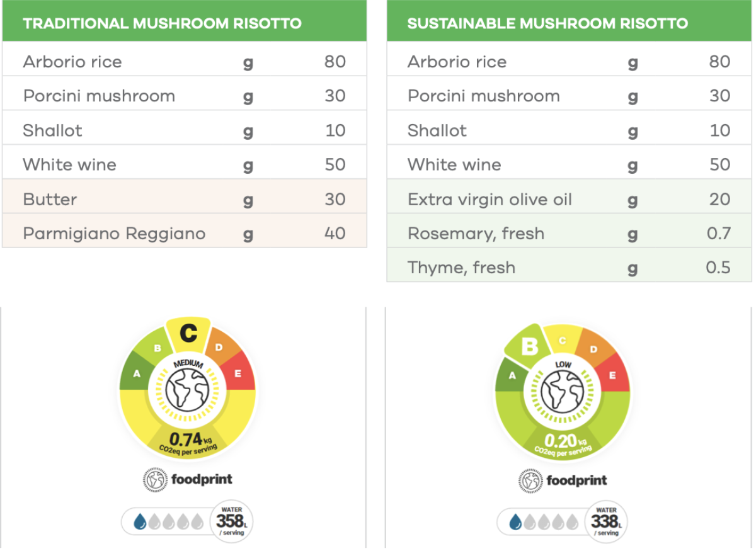Screen dimensions: 756x556
Task: Select the highlighted C rating on the Traditional gauge
Action: point(187,334)
